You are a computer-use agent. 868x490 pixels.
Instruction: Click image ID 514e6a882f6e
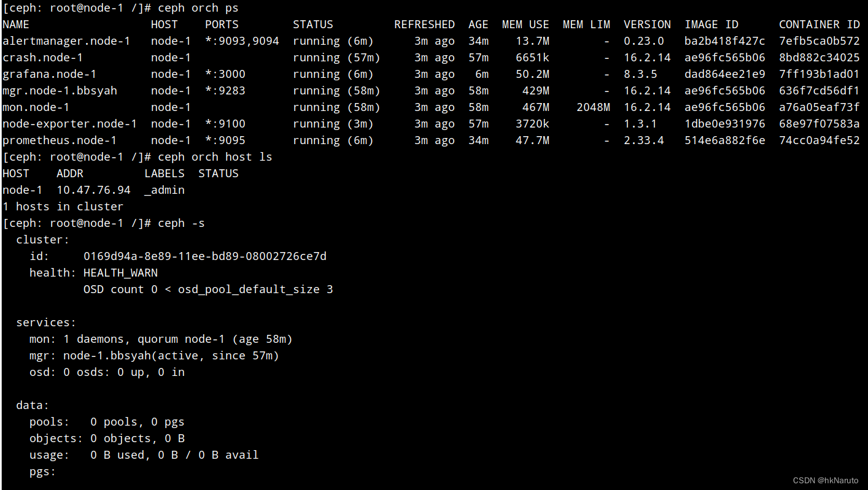pos(725,140)
